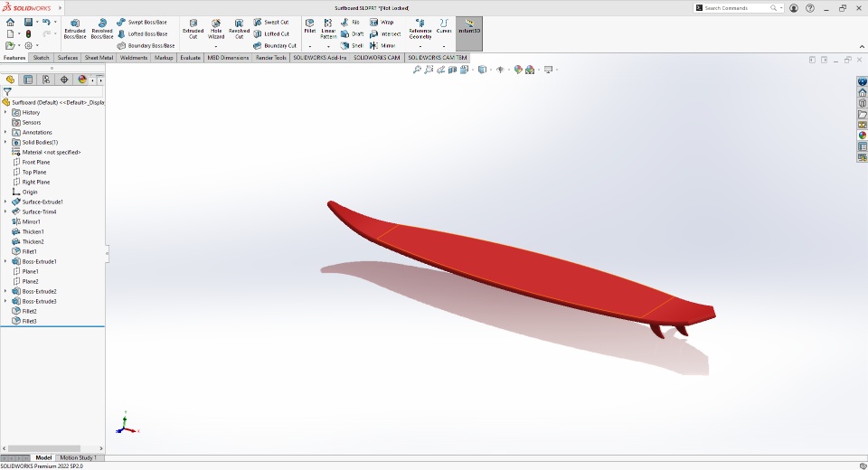
Task: Expand the Boss-Extrude3 feature
Action: [x=5, y=301]
